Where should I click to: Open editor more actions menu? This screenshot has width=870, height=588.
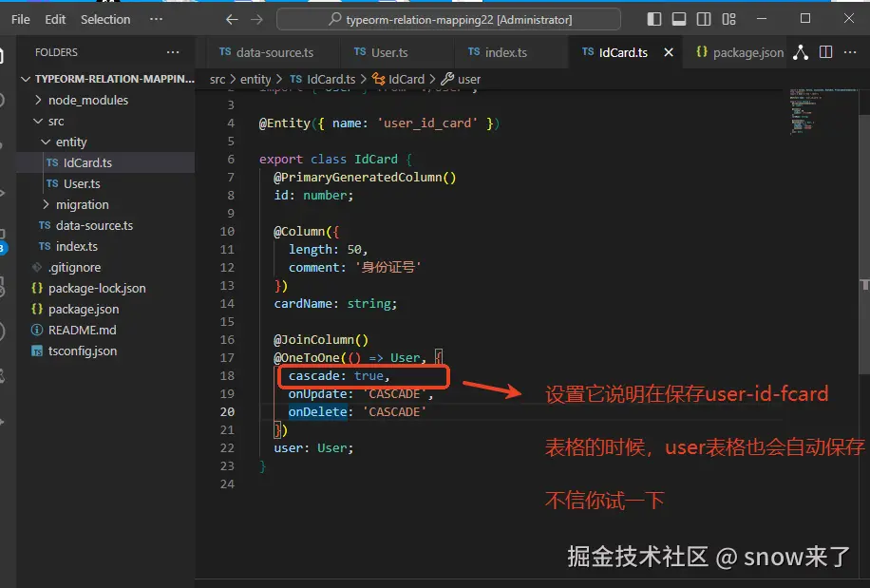850,52
